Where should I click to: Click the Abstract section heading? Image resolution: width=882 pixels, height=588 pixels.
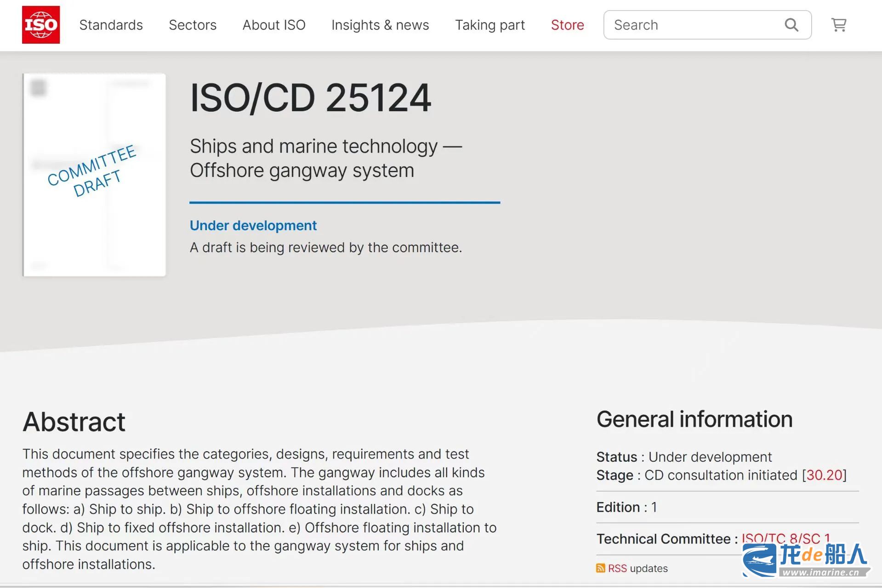click(x=74, y=422)
